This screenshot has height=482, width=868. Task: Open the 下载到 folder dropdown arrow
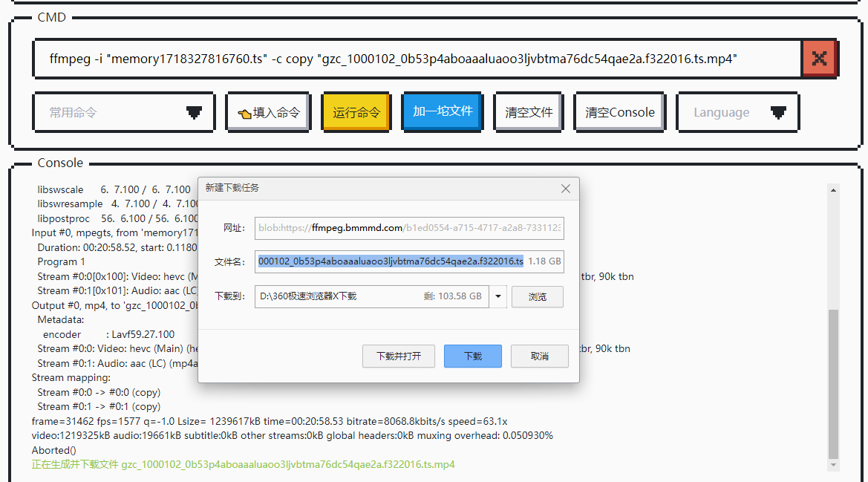(x=498, y=296)
